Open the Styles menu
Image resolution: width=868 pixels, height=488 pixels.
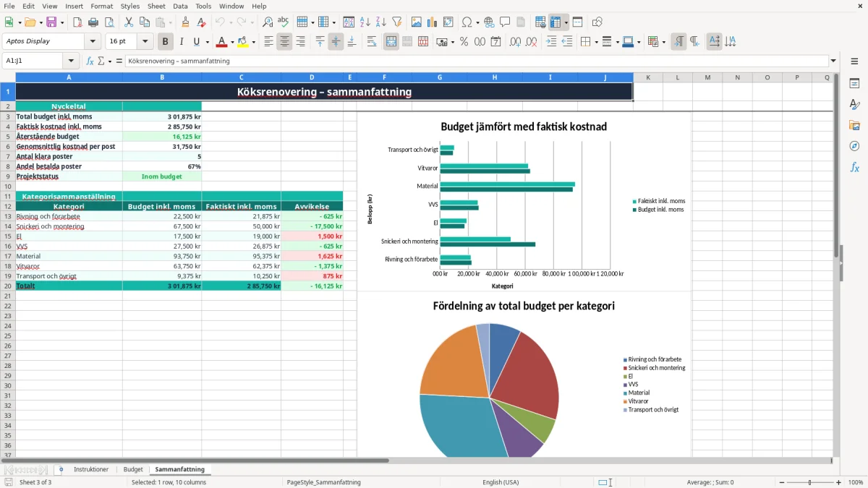pos(130,6)
